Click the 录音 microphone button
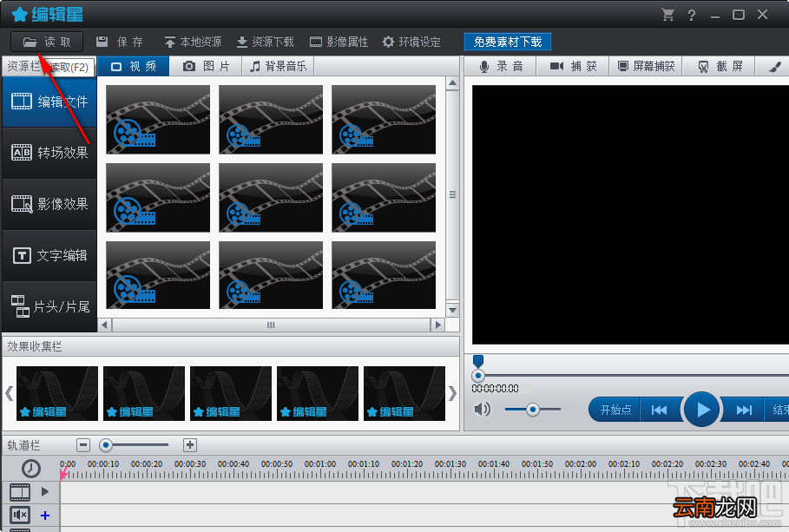789x532 pixels. [501, 67]
